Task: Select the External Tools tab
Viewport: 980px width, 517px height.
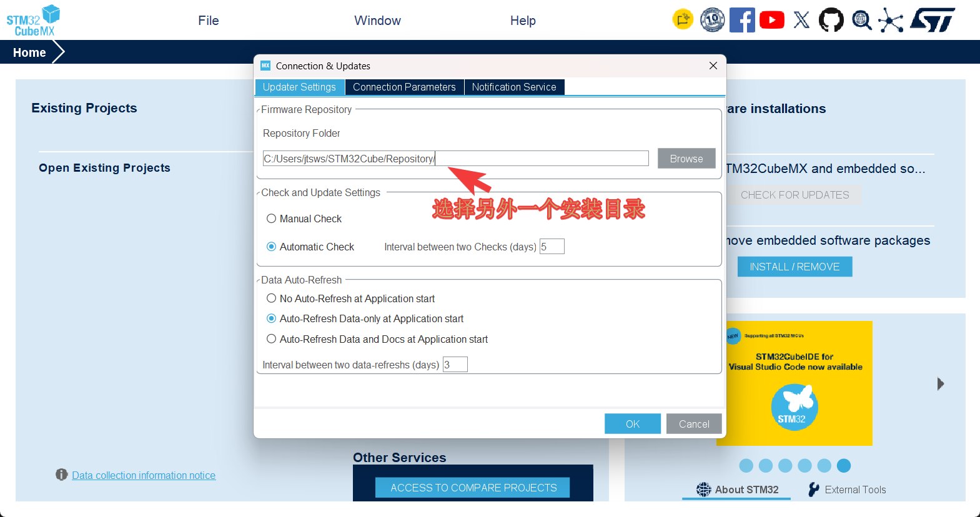Action: pyautogui.click(x=847, y=490)
